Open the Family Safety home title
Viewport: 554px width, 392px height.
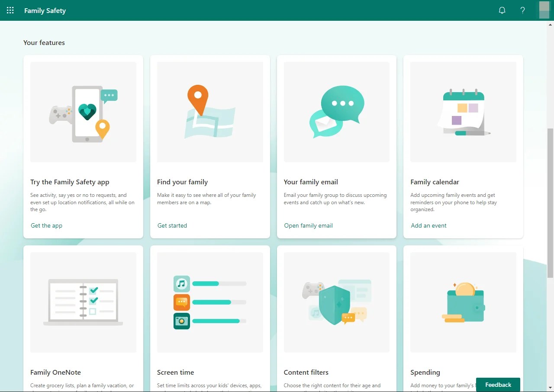(45, 10)
